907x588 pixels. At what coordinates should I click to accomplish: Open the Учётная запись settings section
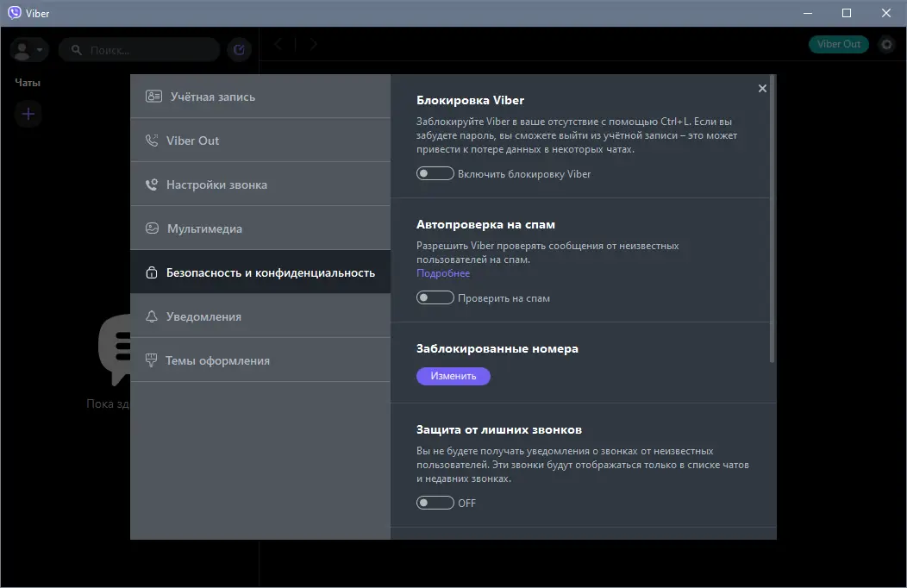[260, 97]
